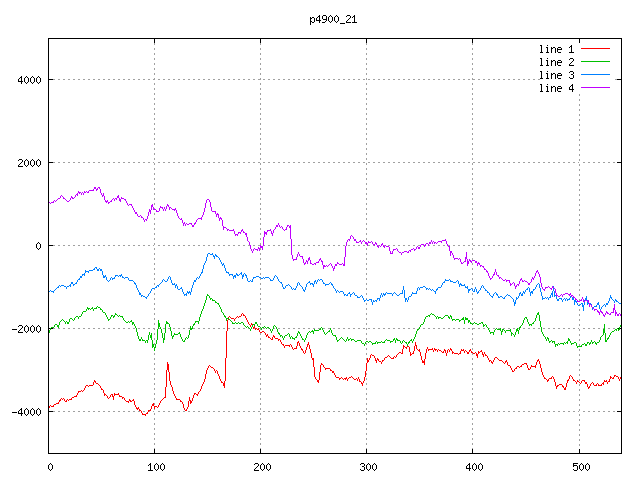Click the y-axis label -2000
Viewport: 640px width, 480px height.
[27, 329]
